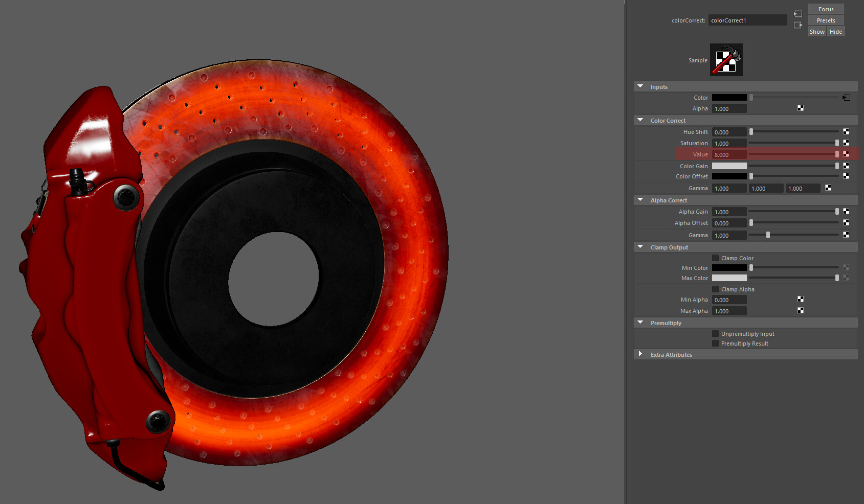Collapse the Color Correct section
This screenshot has height=504, width=864.
(640, 120)
